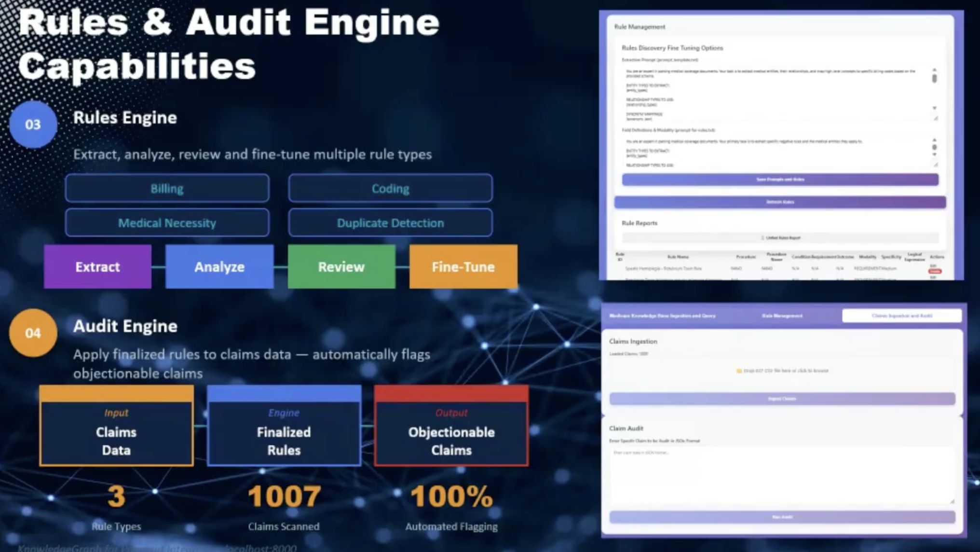The width and height of the screenshot is (980, 552).
Task: Click the Modality column header
Action: pos(867,257)
